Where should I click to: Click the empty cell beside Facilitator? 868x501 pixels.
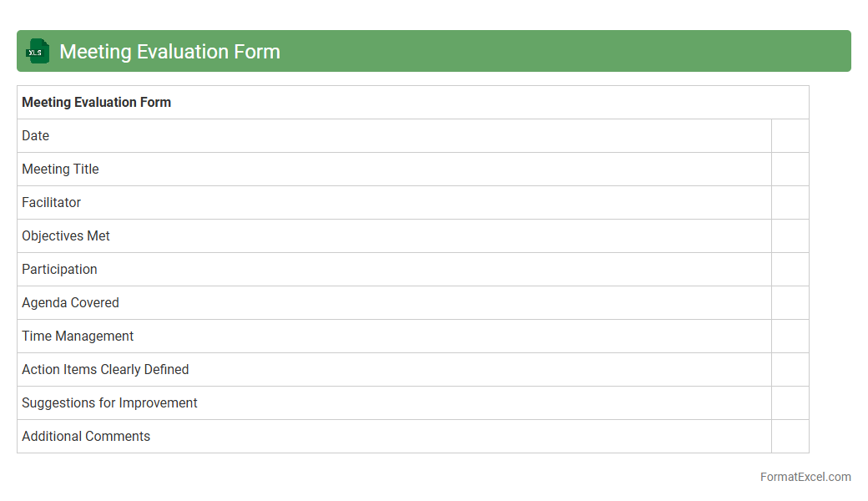pos(790,203)
